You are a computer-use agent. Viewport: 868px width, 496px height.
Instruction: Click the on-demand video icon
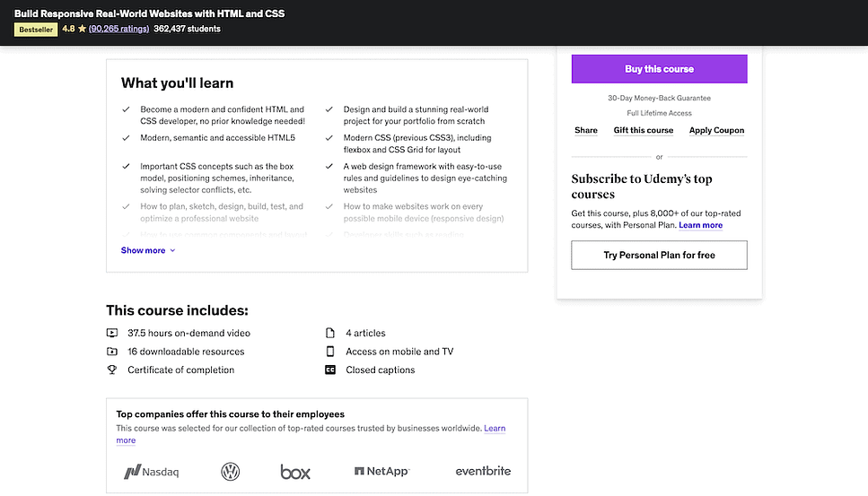point(112,333)
